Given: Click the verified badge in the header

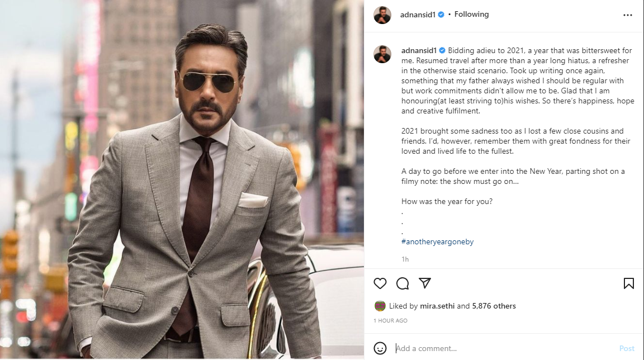Looking at the screenshot, I should [x=441, y=15].
